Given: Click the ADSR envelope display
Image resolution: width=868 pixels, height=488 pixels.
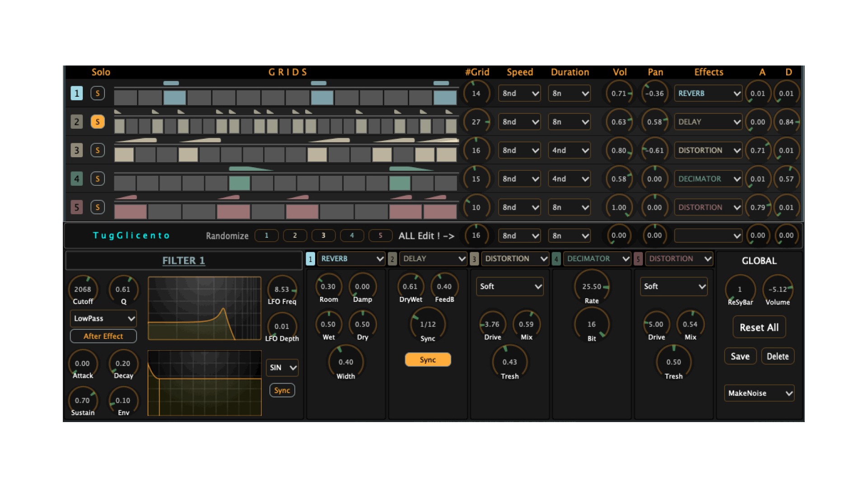Looking at the screenshot, I should click(204, 383).
